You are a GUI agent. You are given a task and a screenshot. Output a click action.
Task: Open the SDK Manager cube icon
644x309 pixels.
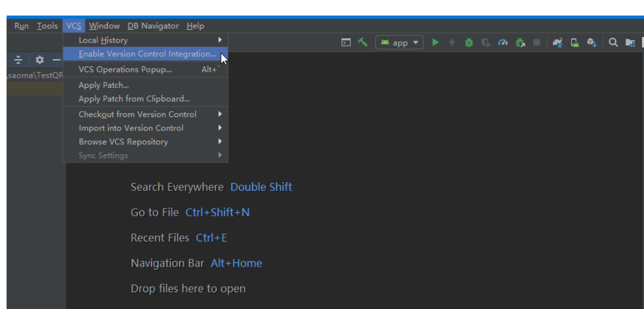click(x=591, y=42)
